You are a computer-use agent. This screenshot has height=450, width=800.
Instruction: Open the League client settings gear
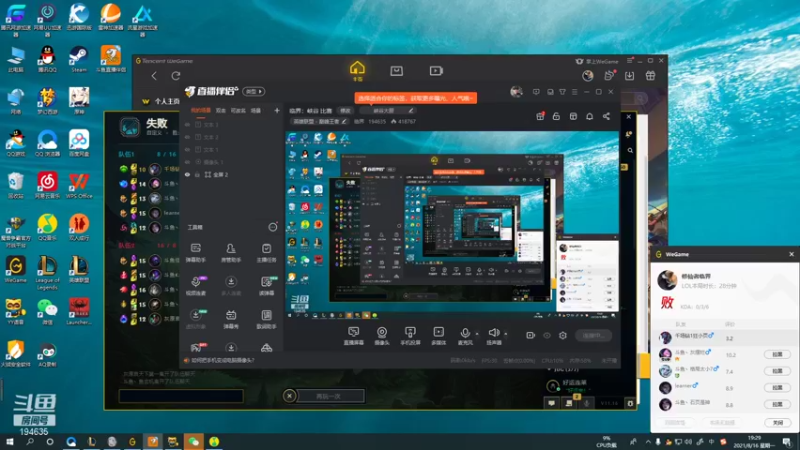630,403
